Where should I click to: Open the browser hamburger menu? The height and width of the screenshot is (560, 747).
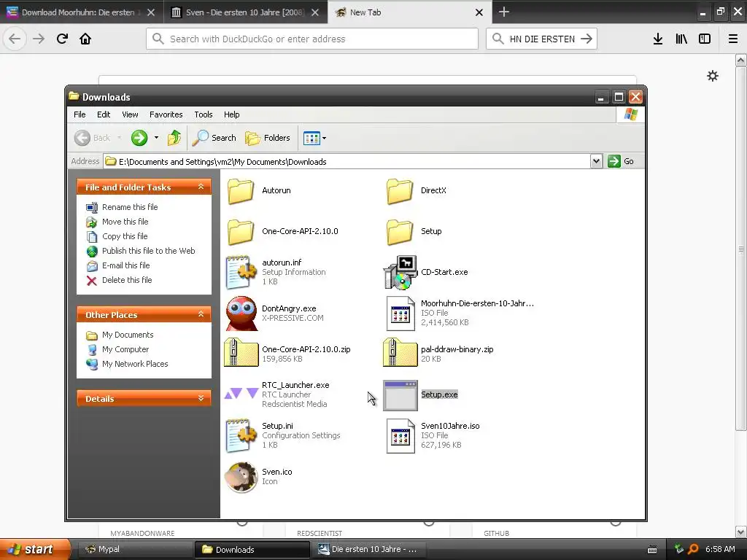(x=733, y=39)
